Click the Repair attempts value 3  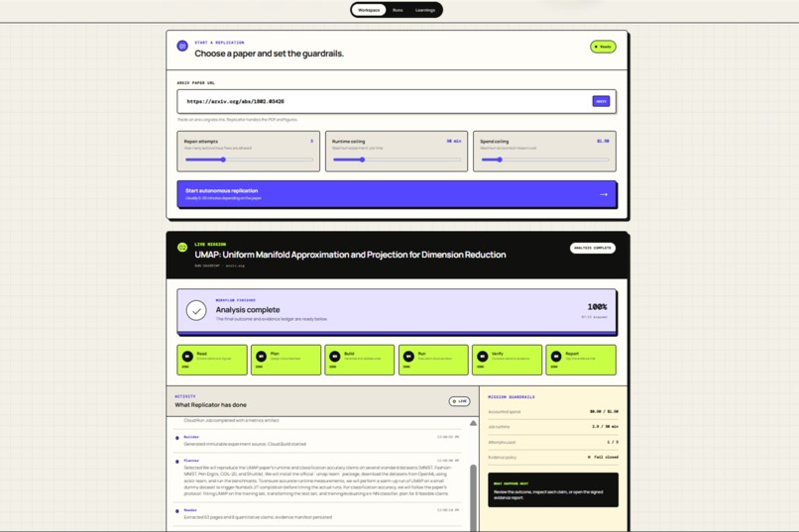tap(312, 141)
